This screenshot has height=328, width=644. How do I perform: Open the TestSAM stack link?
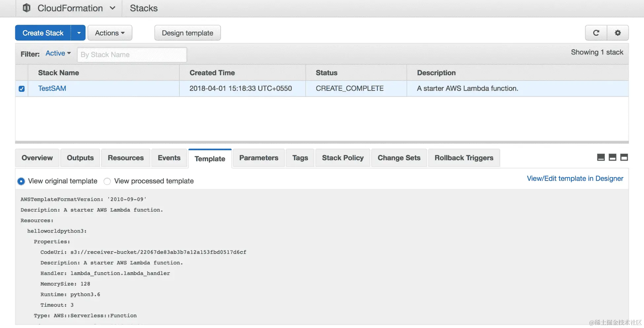[x=52, y=89]
